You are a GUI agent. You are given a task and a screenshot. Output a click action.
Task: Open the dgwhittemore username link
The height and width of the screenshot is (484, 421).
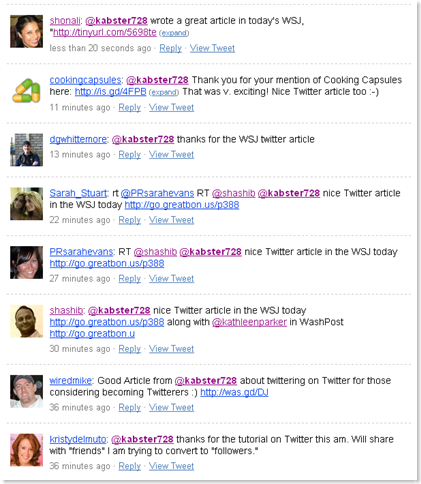pyautogui.click(x=78, y=139)
